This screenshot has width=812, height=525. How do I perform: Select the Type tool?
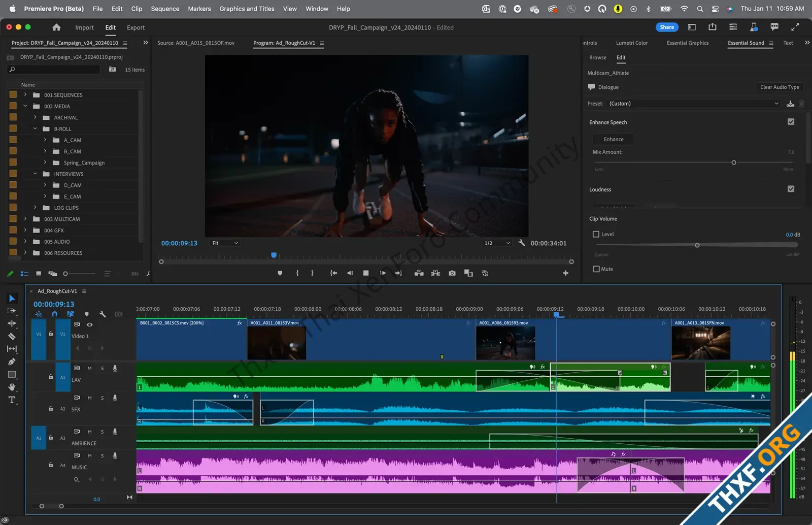coord(12,400)
